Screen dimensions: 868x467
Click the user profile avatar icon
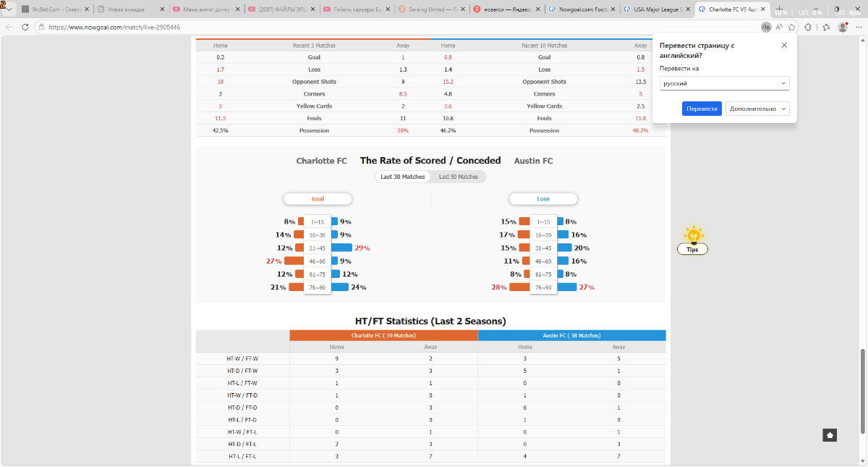pos(843,27)
